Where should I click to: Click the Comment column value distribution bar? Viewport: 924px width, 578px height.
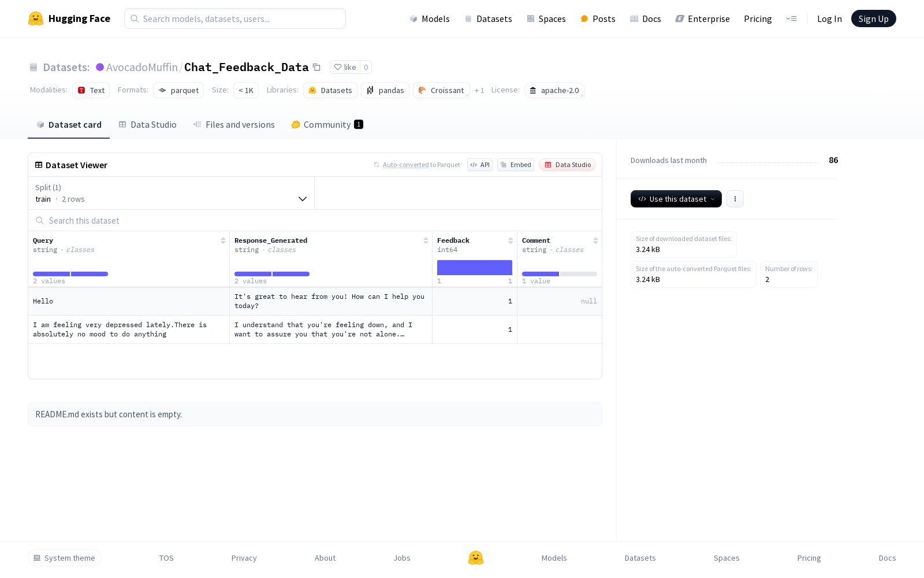point(560,274)
